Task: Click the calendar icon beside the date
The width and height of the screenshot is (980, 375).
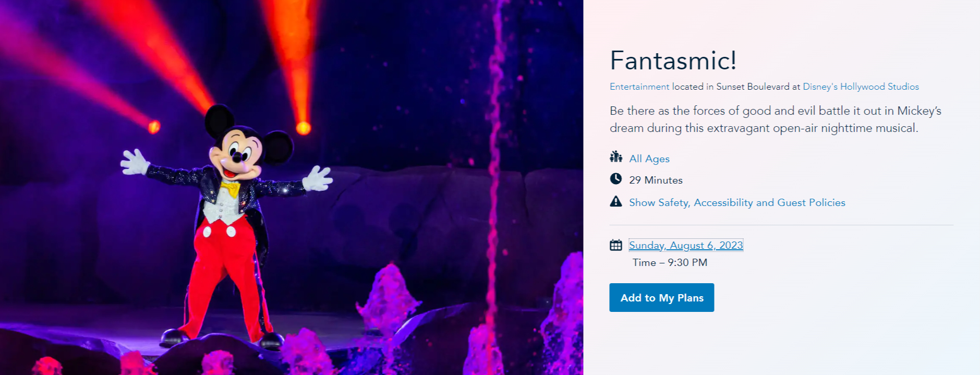Action: pyautogui.click(x=616, y=245)
